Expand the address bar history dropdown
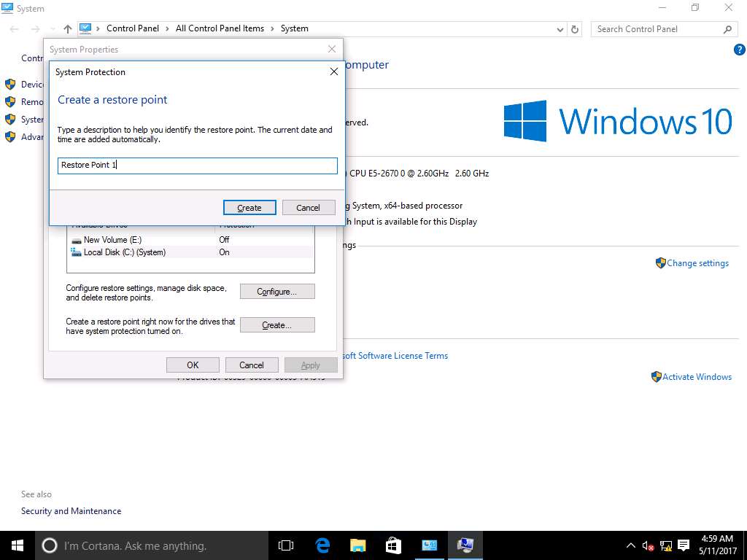 [x=560, y=29]
